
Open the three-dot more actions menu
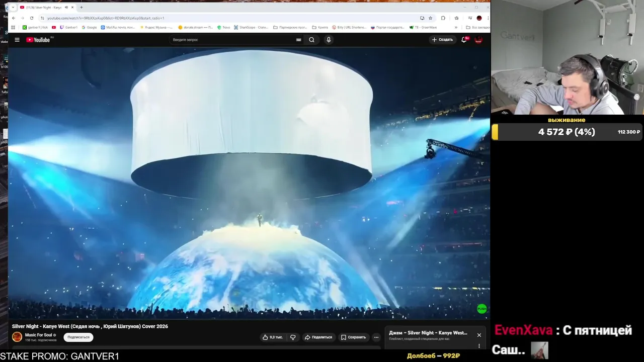[x=376, y=337]
